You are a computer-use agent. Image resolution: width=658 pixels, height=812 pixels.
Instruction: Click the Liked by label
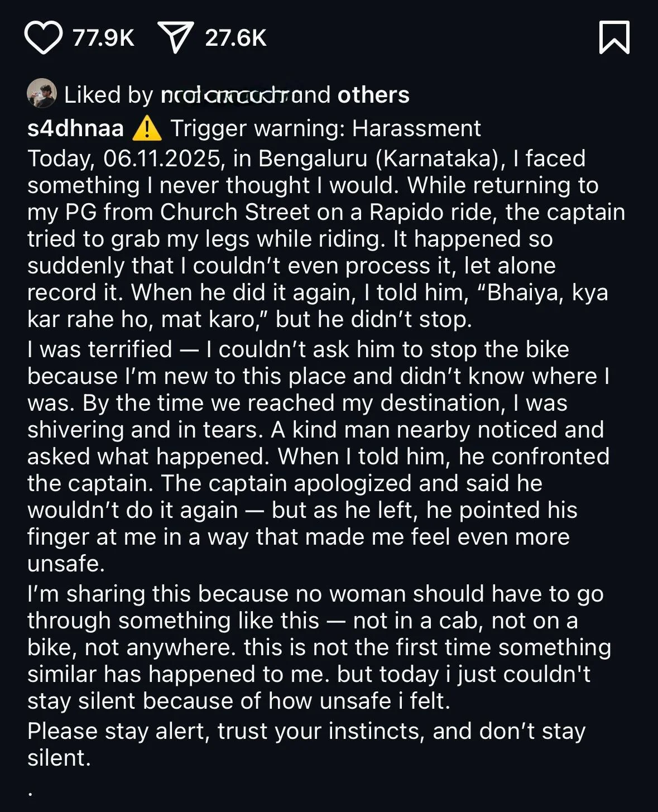(108, 95)
